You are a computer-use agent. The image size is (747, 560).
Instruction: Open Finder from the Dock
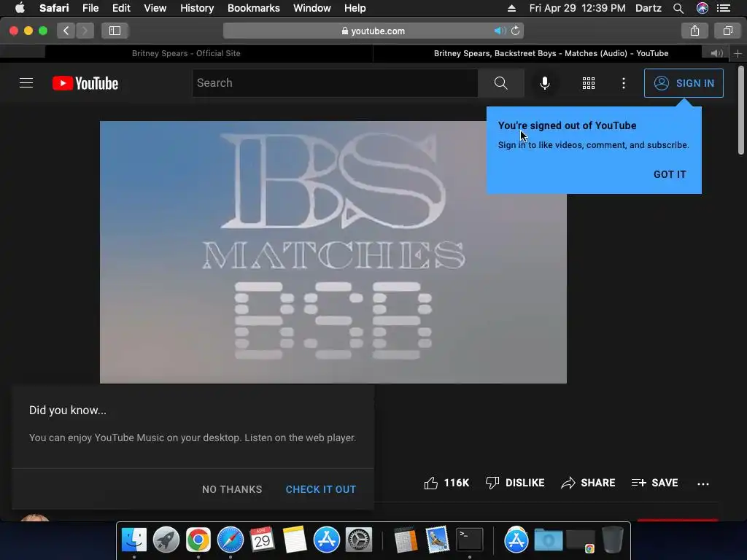[x=134, y=540]
